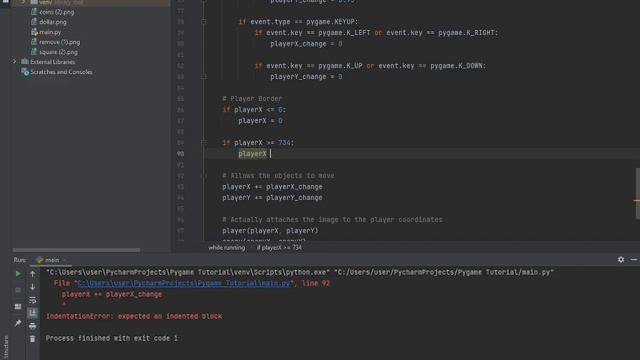
Task: Click 'Process finished with exit code 1'
Action: (111, 338)
